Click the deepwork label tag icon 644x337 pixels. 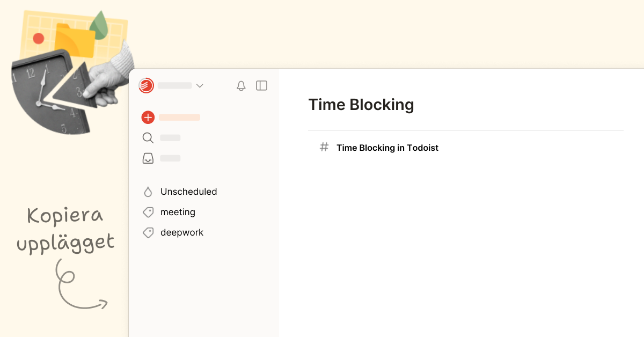coord(148,232)
